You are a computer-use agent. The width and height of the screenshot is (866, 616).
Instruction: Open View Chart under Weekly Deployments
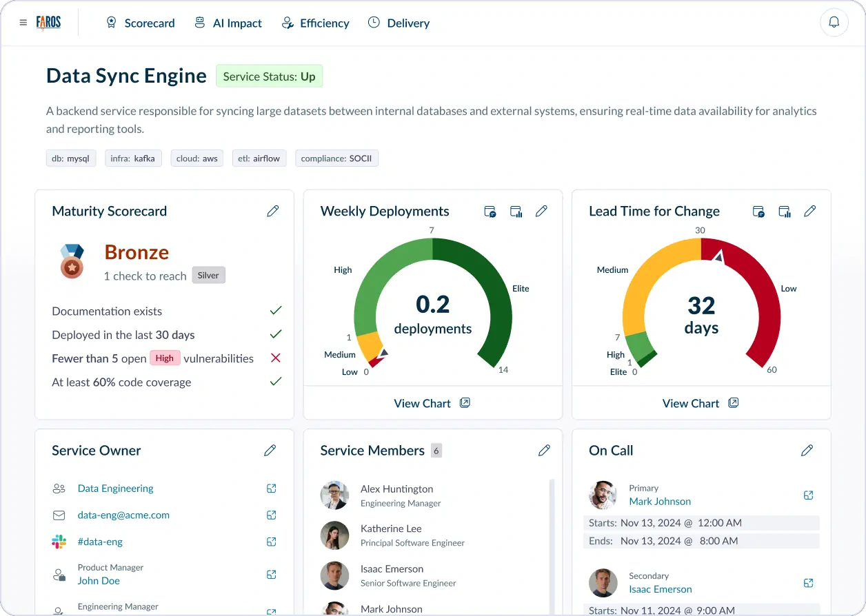pos(432,403)
